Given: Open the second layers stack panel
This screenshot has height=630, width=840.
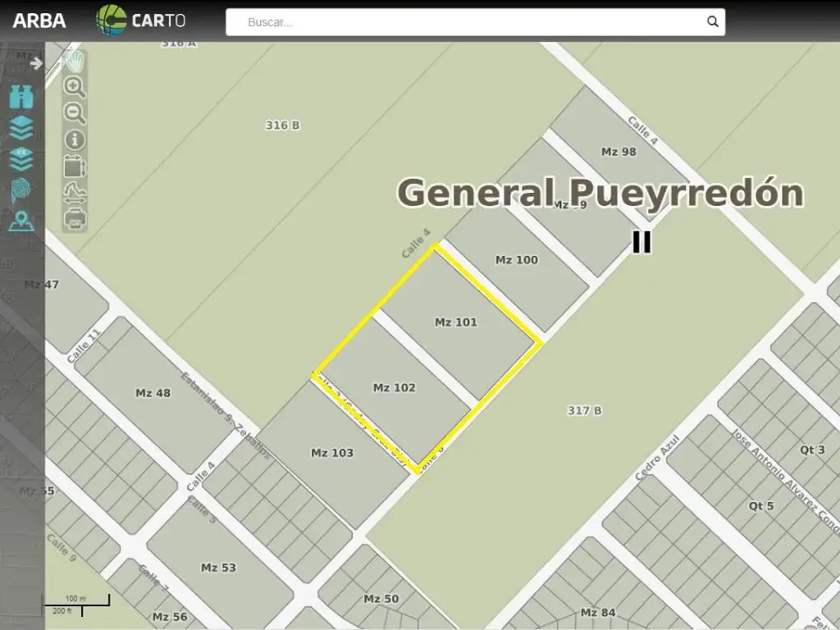Looking at the screenshot, I should coord(21,158).
